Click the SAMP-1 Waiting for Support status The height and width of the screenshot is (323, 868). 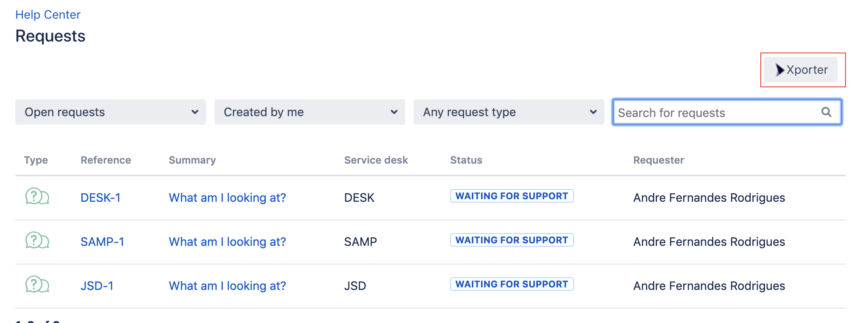(512, 240)
